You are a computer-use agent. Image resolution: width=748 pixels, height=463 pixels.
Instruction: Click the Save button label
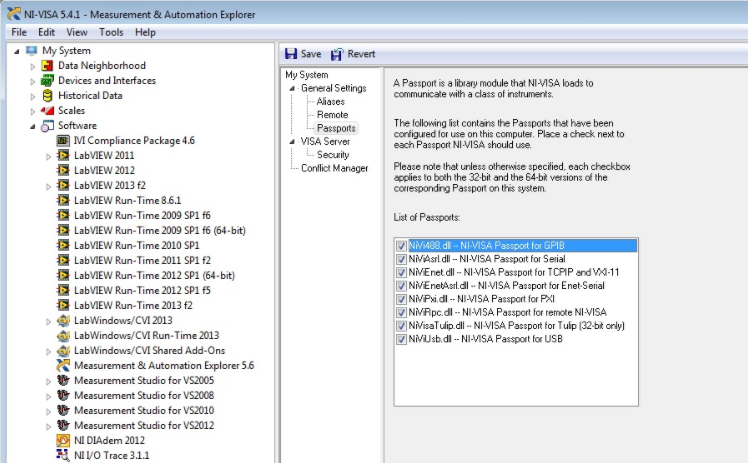[311, 54]
